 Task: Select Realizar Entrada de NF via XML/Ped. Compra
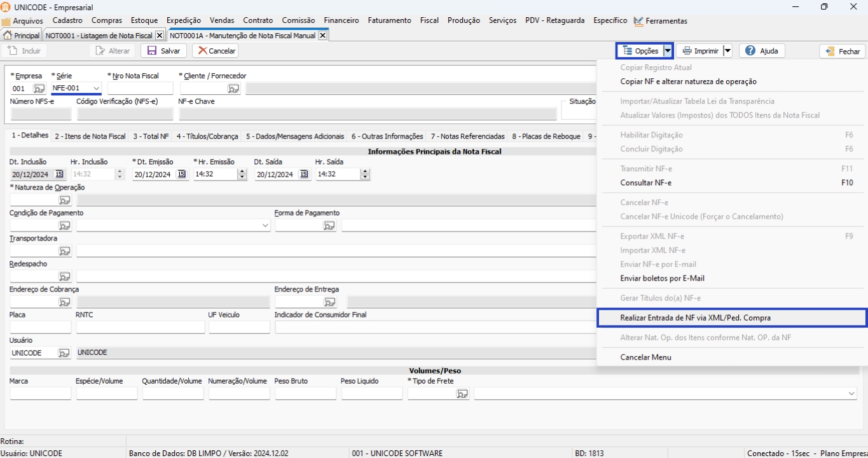[x=695, y=318]
